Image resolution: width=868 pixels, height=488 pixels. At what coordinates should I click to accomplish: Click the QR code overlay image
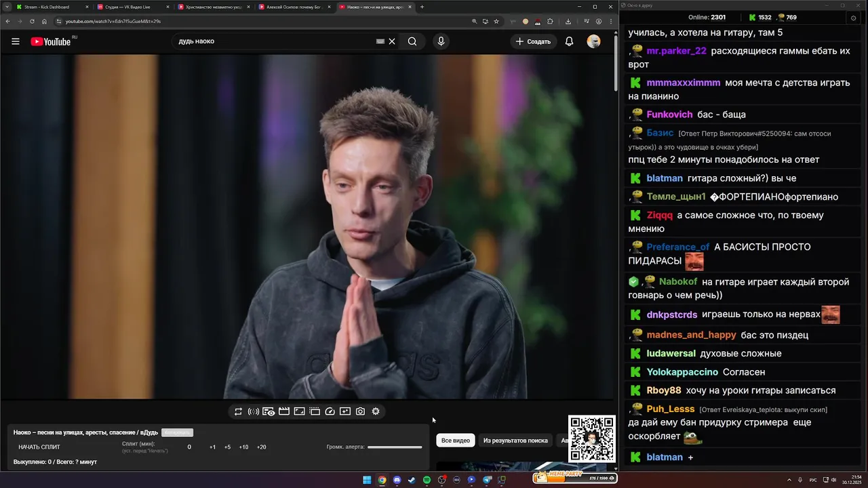pyautogui.click(x=592, y=439)
